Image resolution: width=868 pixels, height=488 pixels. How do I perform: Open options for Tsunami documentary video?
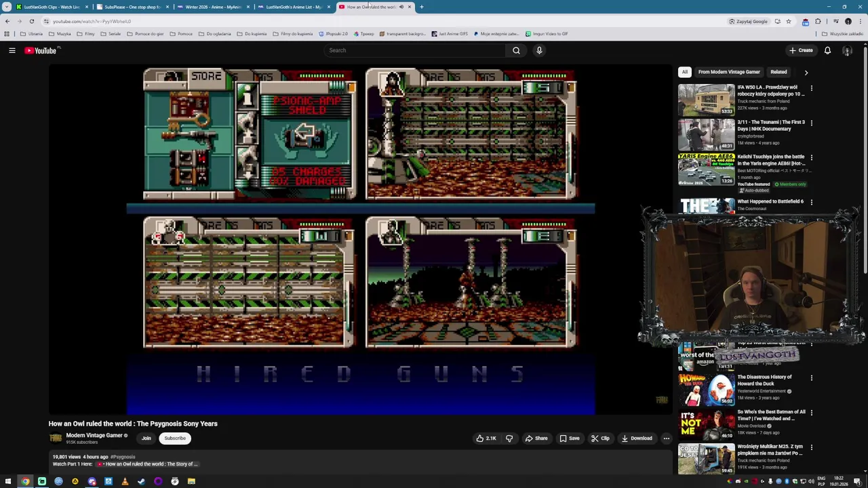pyautogui.click(x=811, y=123)
